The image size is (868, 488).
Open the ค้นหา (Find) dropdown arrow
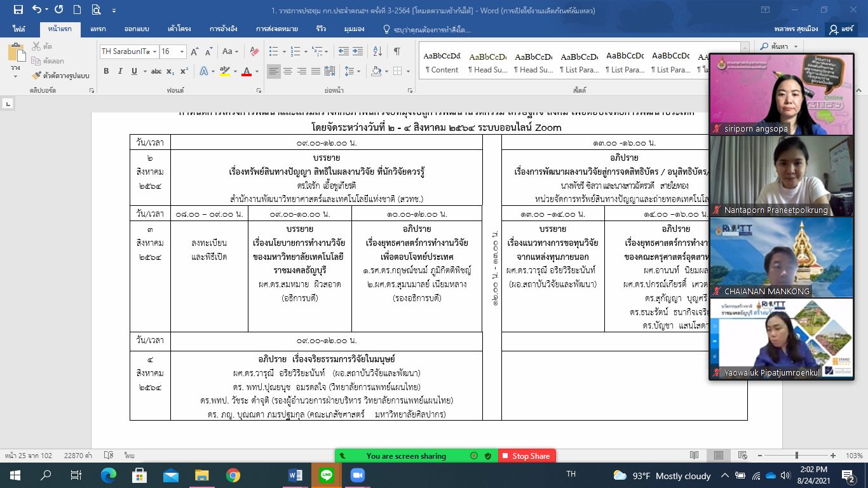point(794,47)
